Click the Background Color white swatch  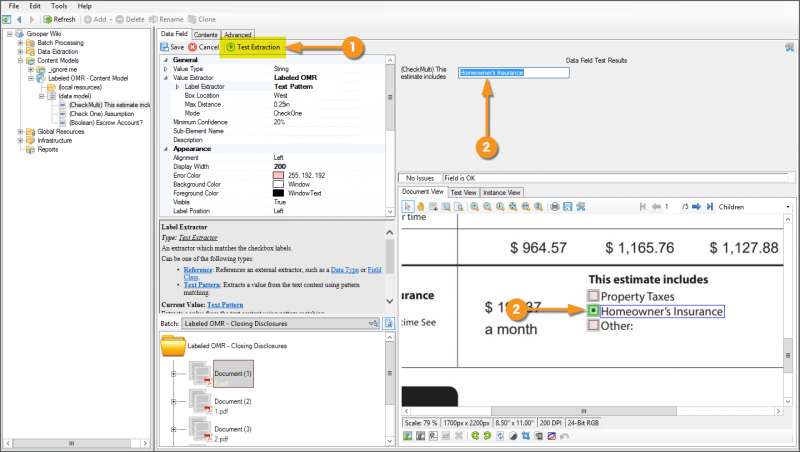click(x=278, y=184)
